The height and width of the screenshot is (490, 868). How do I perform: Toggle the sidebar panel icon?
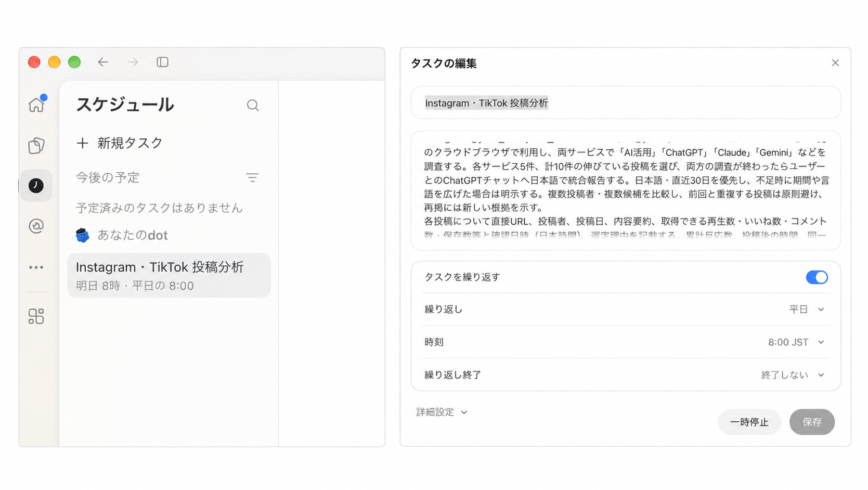163,62
